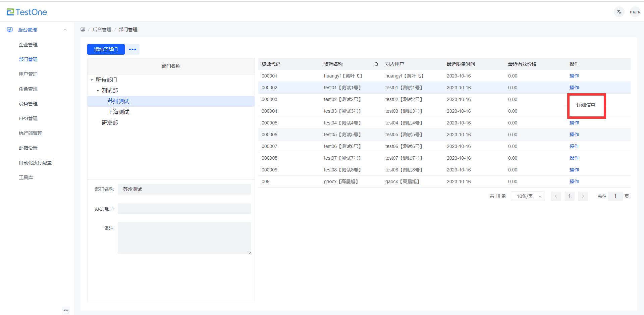This screenshot has width=644, height=315.
Task: Open the 10条/页 page size dropdown
Action: 527,196
